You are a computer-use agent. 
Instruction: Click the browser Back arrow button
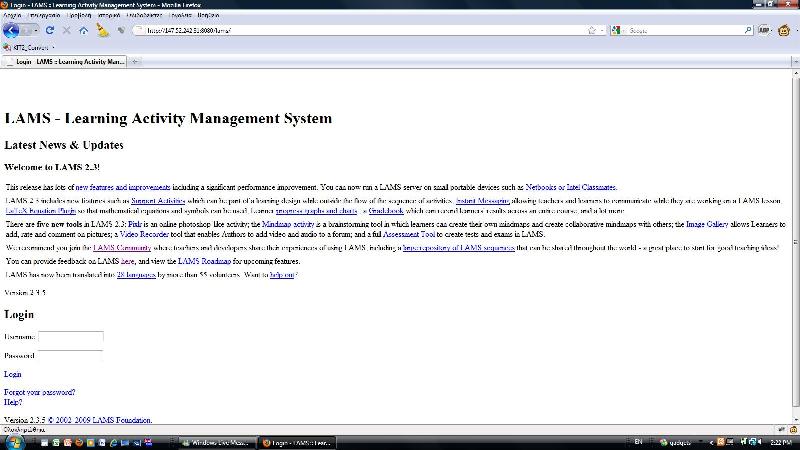click(12, 30)
